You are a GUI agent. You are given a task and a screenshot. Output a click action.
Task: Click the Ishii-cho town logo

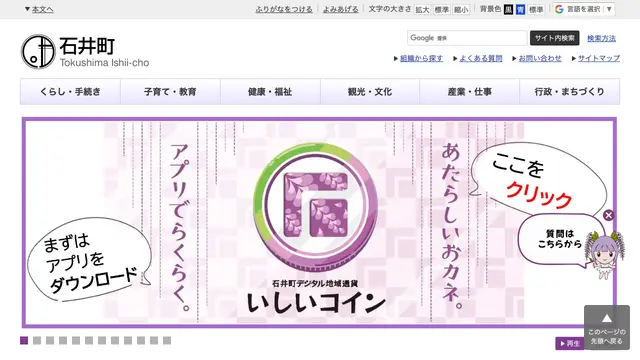(85, 51)
